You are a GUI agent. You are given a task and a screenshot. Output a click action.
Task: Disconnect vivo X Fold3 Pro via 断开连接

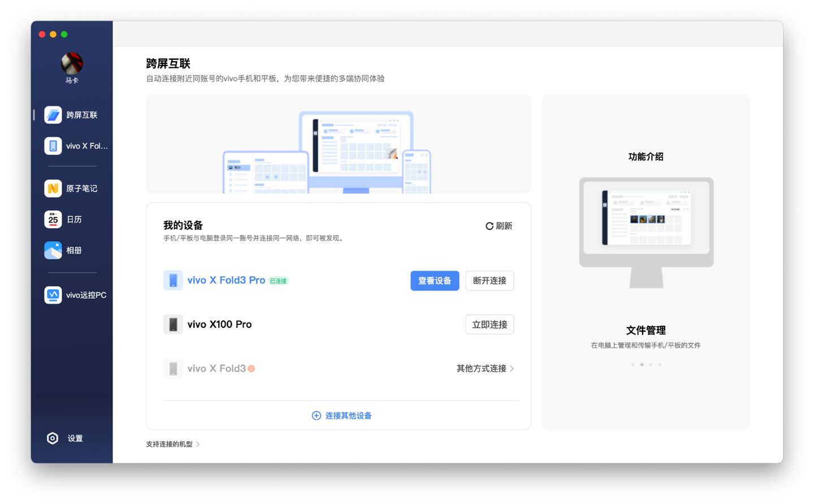[x=489, y=281]
